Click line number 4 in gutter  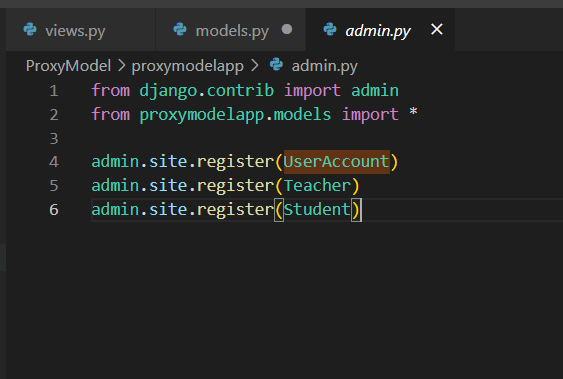(54, 162)
